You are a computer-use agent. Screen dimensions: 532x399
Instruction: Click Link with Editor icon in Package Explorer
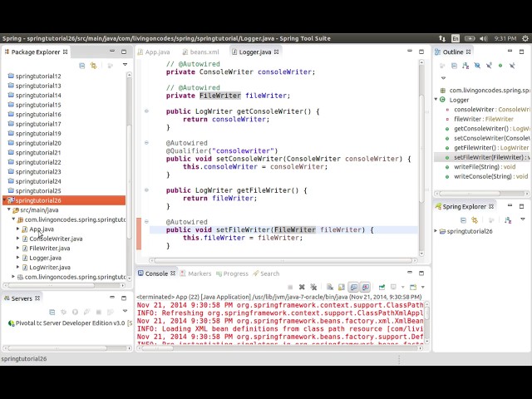93,65
